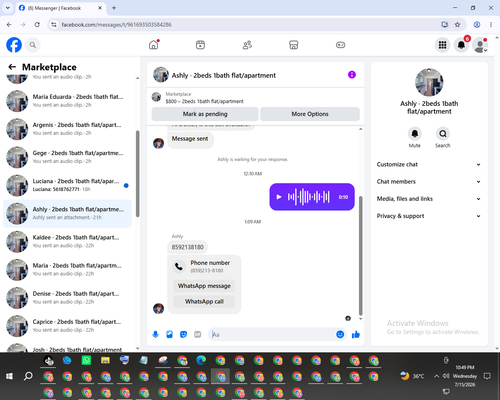The width and height of the screenshot is (500, 400).
Task: Mute the chat with bell icon
Action: pos(415,134)
